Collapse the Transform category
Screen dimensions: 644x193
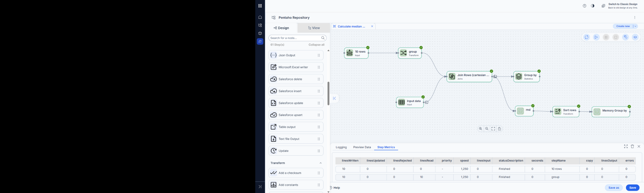320,163
